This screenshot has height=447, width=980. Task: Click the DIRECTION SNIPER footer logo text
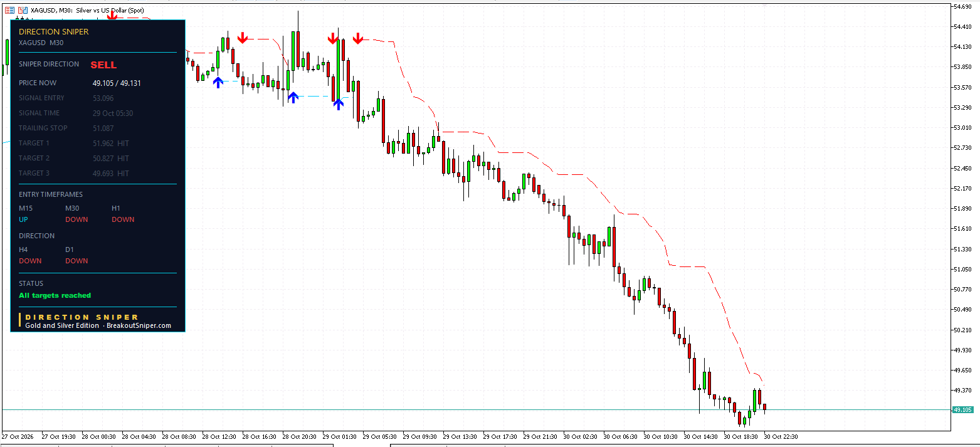coord(82,317)
